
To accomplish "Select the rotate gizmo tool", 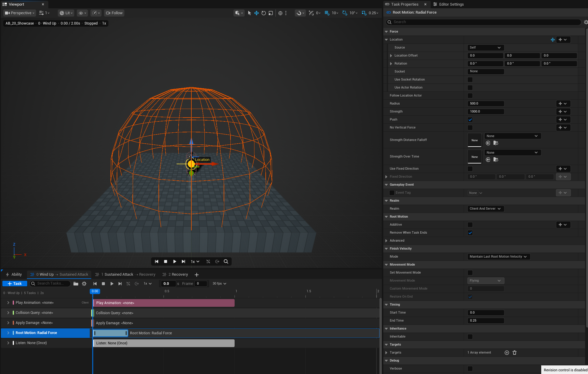I will (264, 13).
